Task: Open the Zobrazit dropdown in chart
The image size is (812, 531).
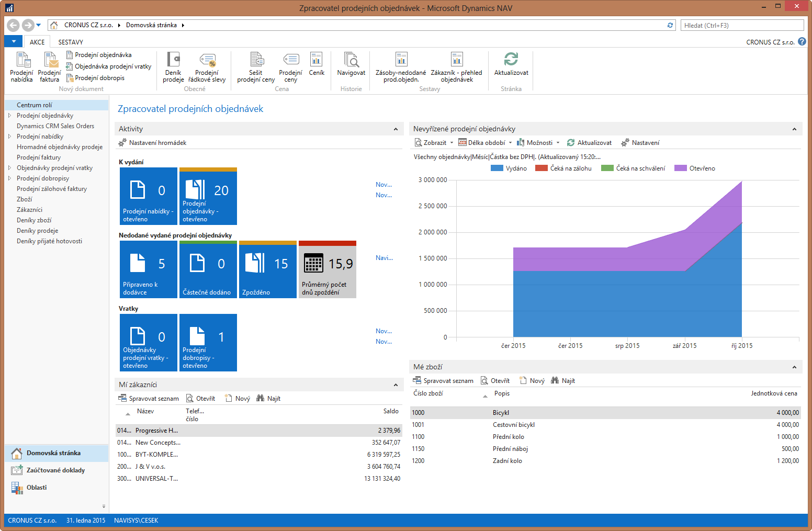Action: 434,143
